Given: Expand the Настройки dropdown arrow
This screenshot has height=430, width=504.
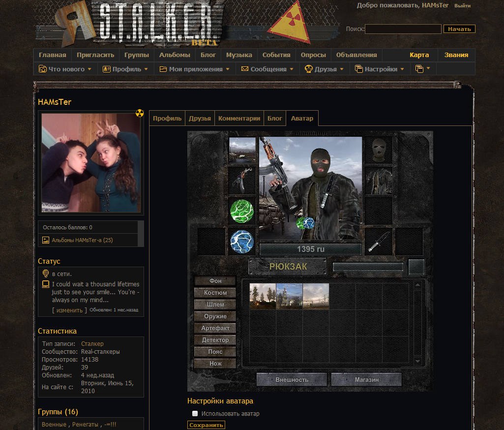Looking at the screenshot, I should (402, 69).
